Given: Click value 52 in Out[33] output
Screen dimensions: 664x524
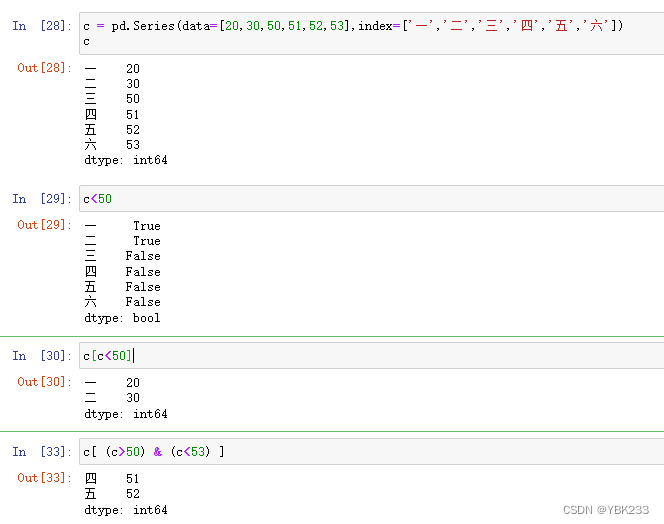Looking at the screenshot, I should (x=133, y=494).
